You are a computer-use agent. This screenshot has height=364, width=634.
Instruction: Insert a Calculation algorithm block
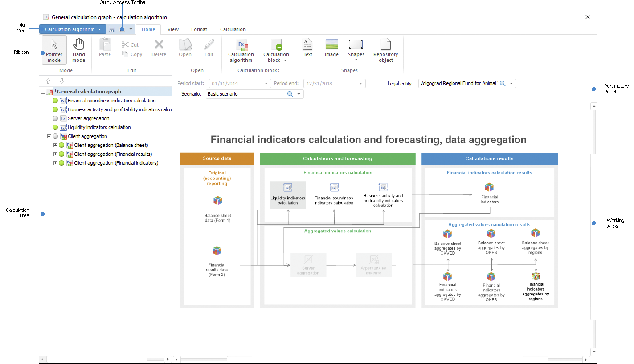(x=241, y=50)
